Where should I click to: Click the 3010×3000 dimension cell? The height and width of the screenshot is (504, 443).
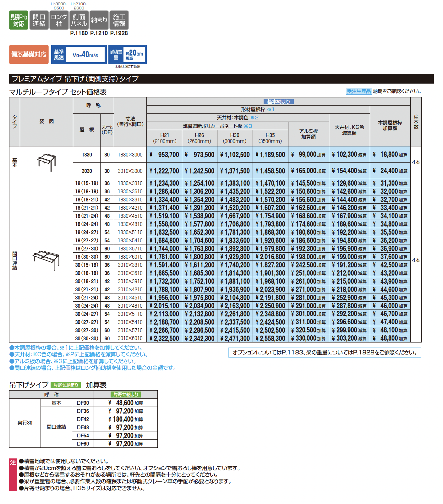[130, 171]
